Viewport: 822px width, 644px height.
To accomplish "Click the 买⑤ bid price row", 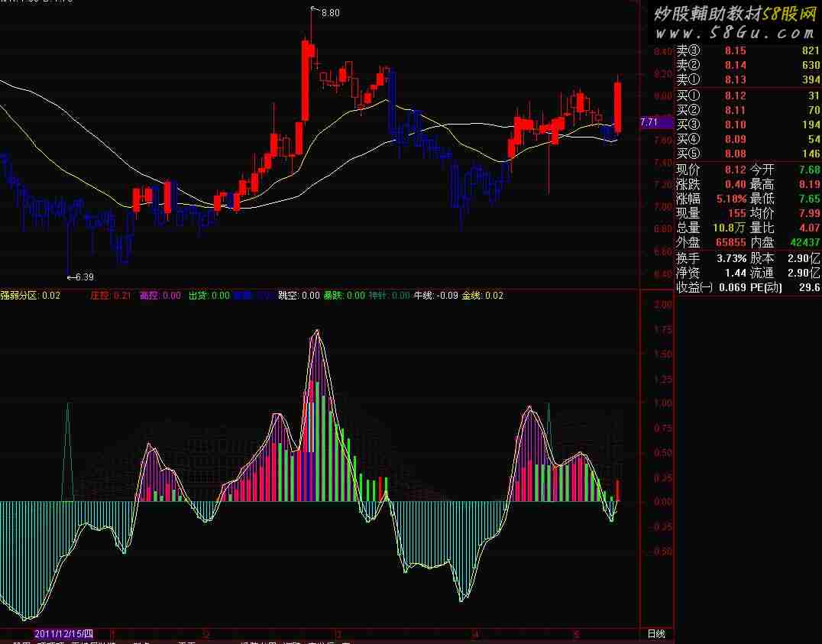I will [x=747, y=154].
